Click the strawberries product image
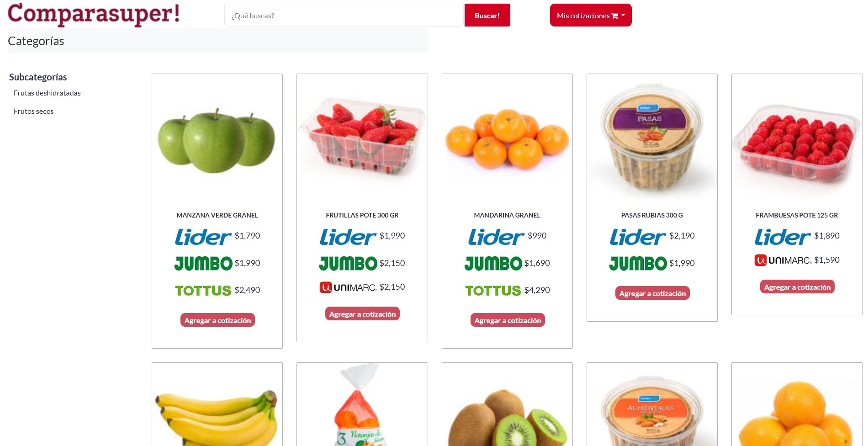This screenshot has height=446, width=868. pos(362,139)
